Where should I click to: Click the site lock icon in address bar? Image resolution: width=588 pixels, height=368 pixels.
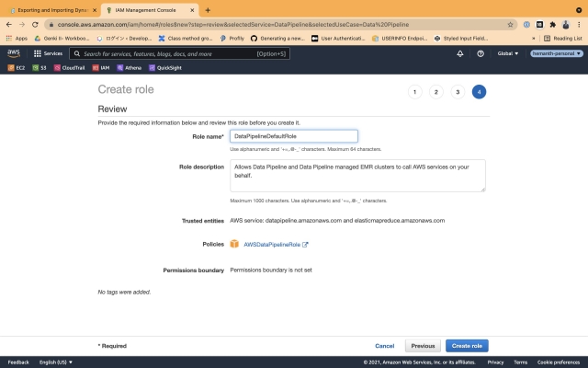51,25
